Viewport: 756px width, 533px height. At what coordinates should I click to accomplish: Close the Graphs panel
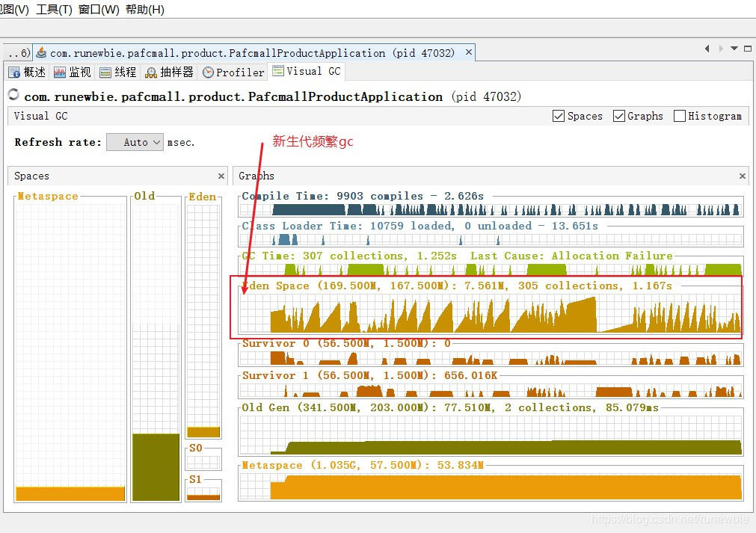(743, 176)
